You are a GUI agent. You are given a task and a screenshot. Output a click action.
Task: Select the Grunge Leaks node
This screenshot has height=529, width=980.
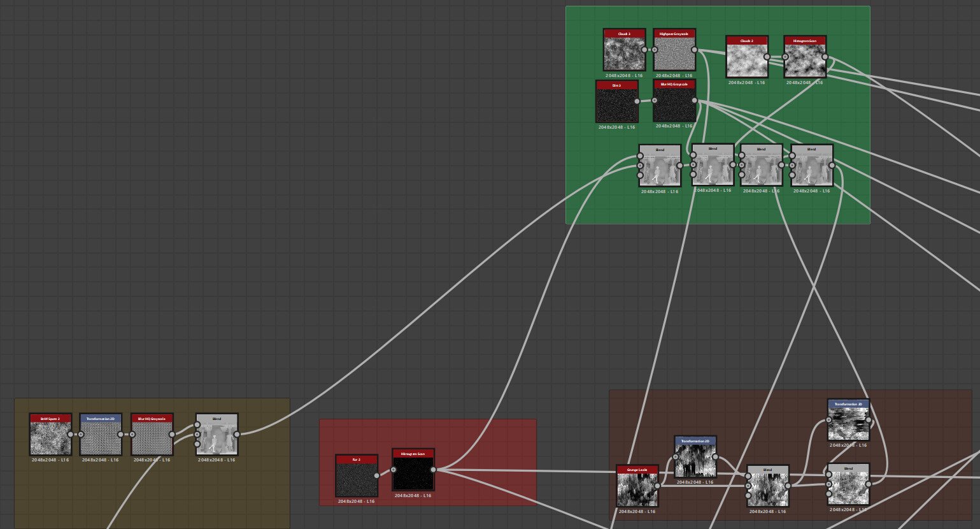[637, 486]
